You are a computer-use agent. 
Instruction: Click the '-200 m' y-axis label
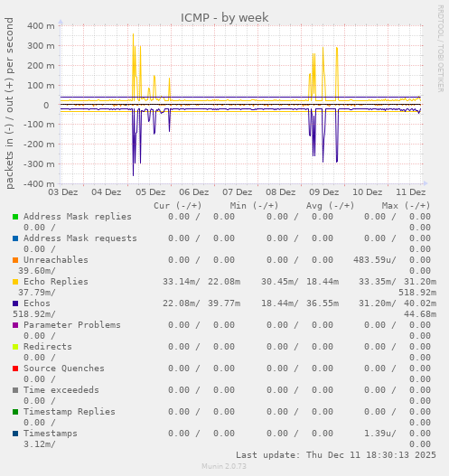coord(39,145)
